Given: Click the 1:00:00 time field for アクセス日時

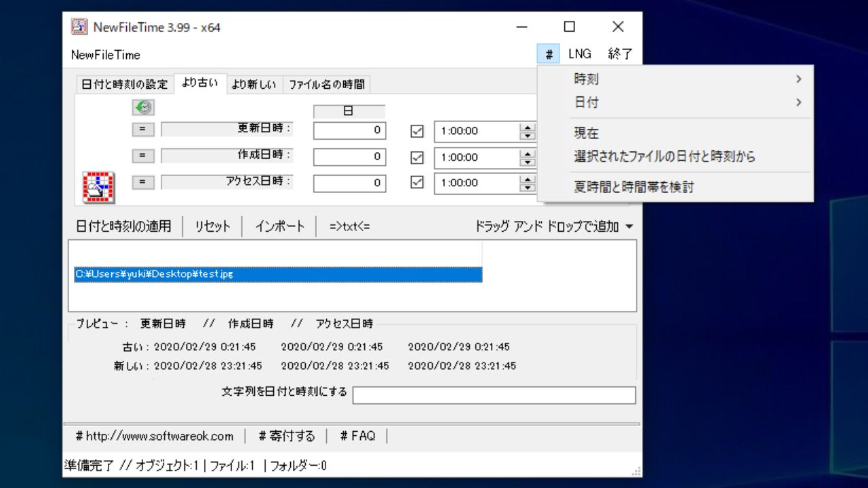Looking at the screenshot, I should [x=477, y=182].
